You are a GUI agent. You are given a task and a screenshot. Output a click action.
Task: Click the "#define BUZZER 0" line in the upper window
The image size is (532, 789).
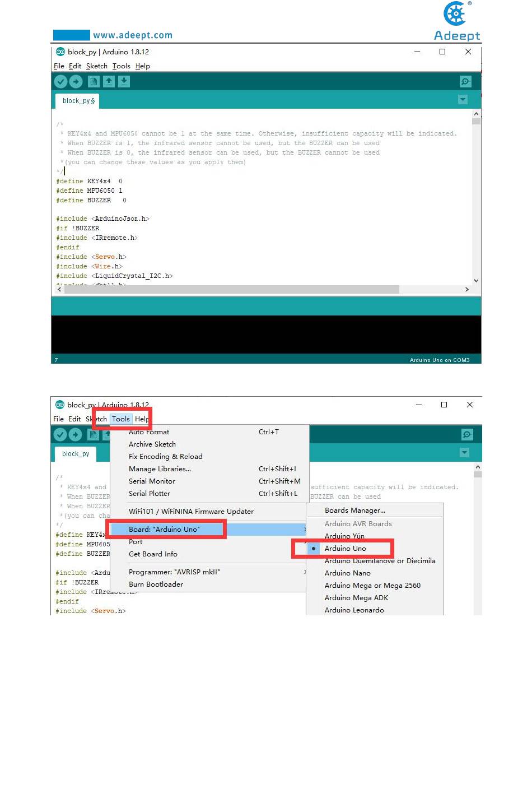point(91,200)
